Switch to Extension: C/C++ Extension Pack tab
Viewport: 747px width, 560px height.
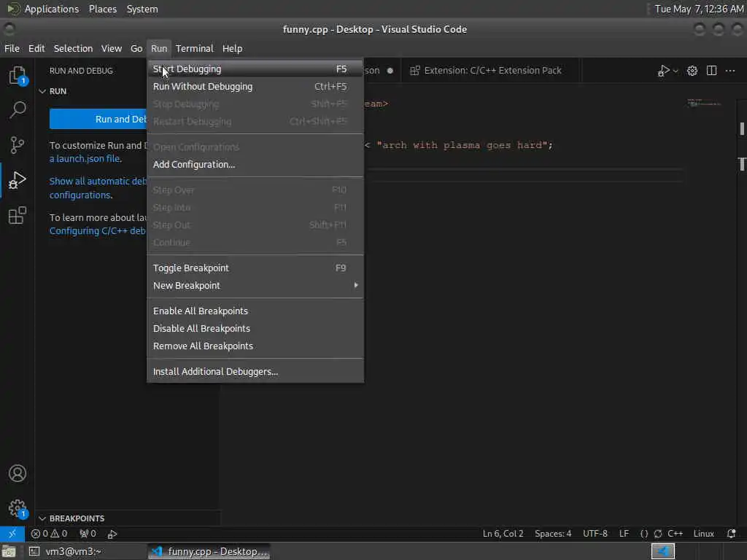coord(489,71)
